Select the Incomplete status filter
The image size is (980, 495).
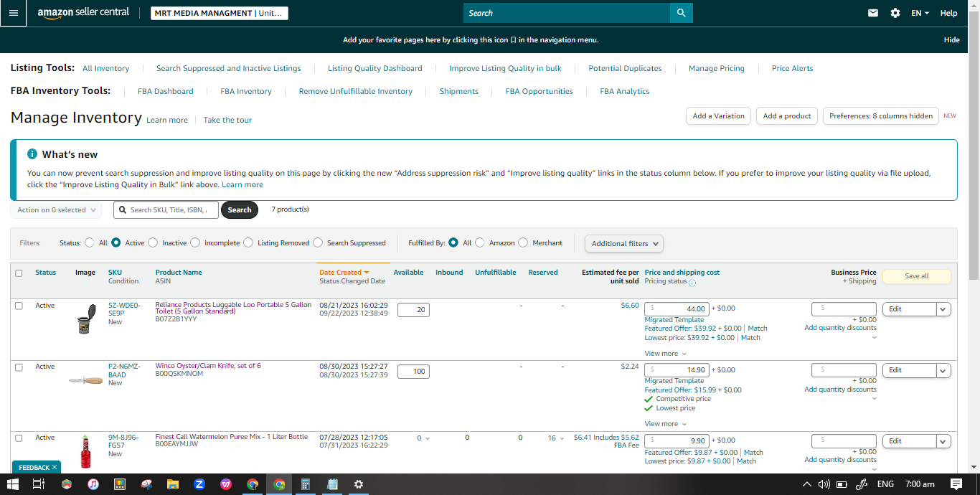pos(194,242)
